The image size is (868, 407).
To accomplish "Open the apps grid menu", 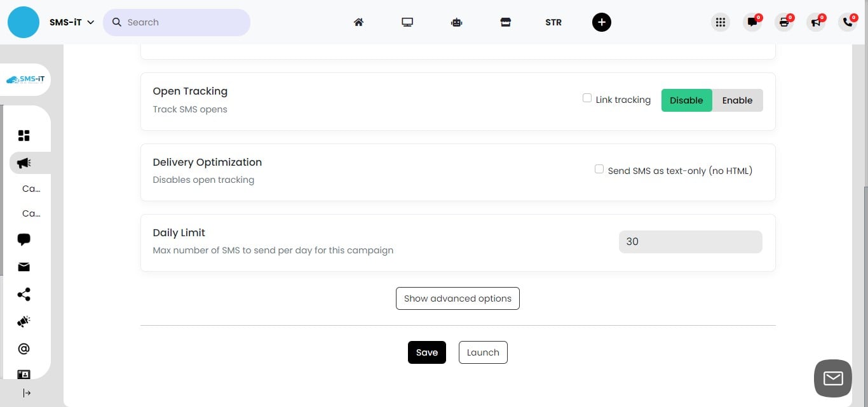I will 721,22.
